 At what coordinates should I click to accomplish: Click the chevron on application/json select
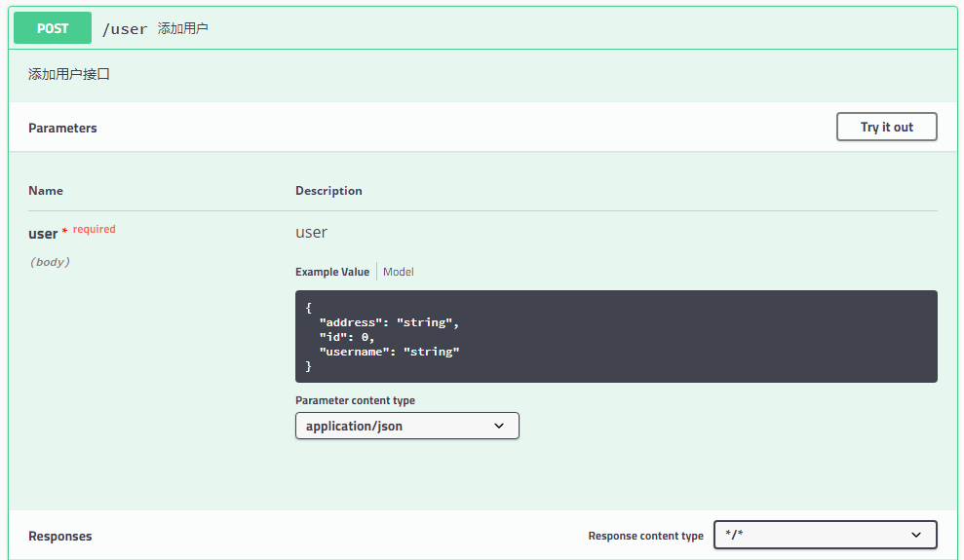point(499,426)
